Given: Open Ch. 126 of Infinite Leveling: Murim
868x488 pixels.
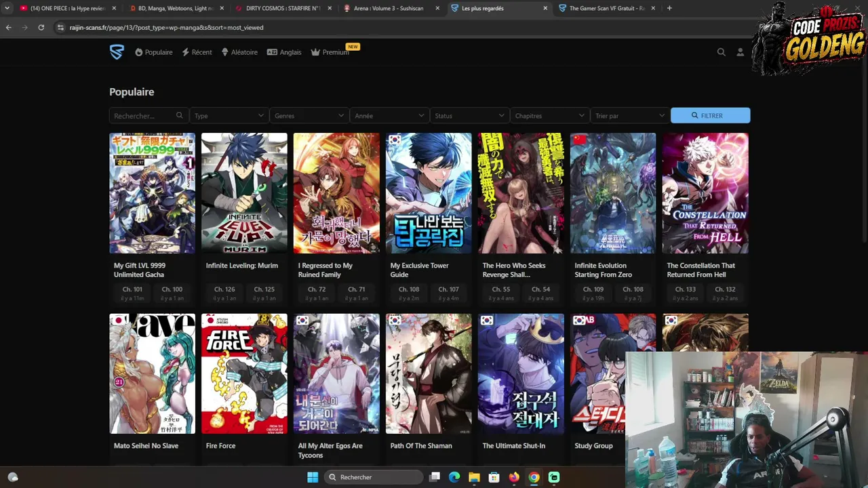Looking at the screenshot, I should pos(224,293).
